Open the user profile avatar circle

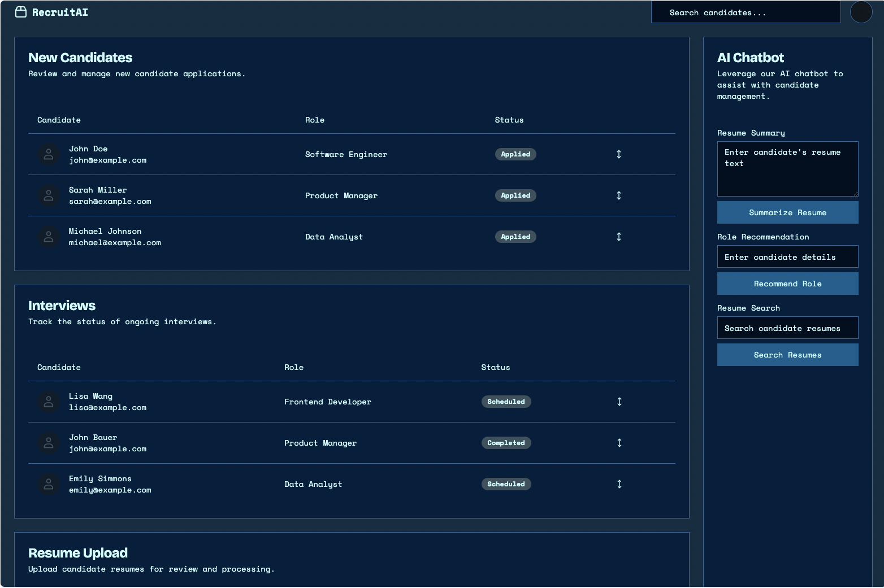(861, 12)
